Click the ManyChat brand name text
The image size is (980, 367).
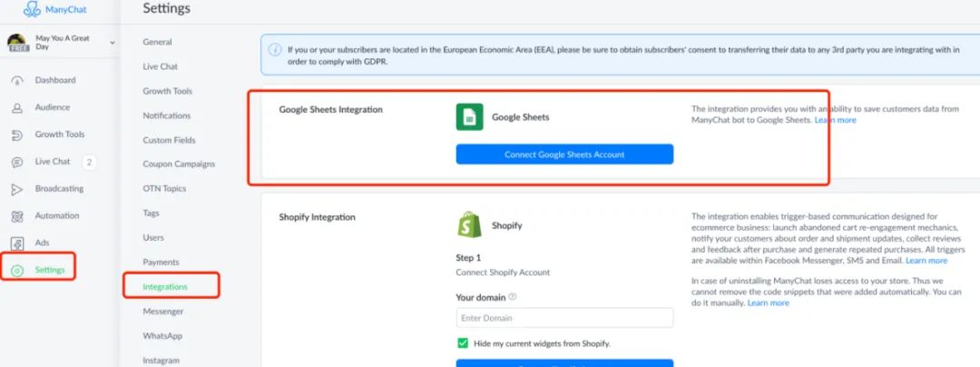pyautogui.click(x=66, y=9)
